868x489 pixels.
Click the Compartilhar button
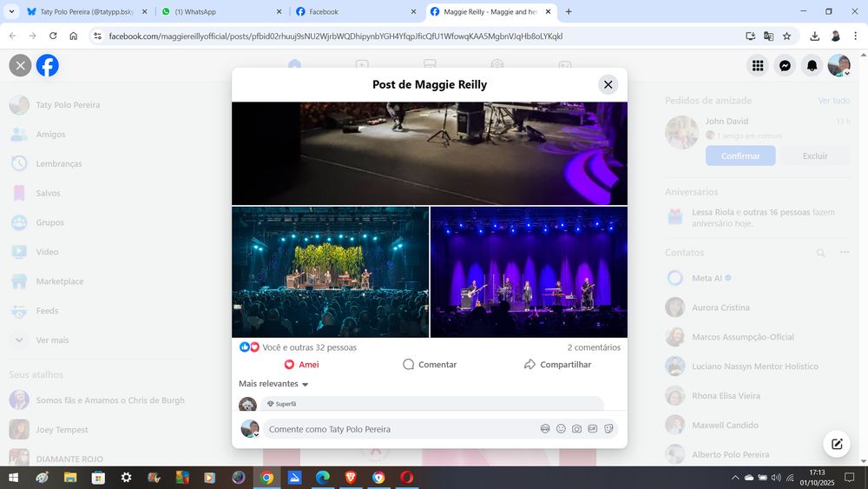pyautogui.click(x=557, y=365)
